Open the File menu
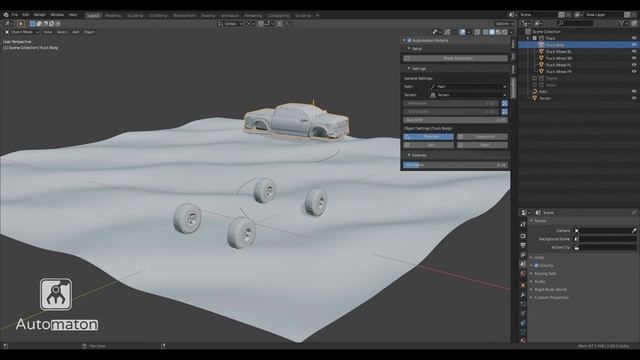640x360 pixels. [x=15, y=15]
